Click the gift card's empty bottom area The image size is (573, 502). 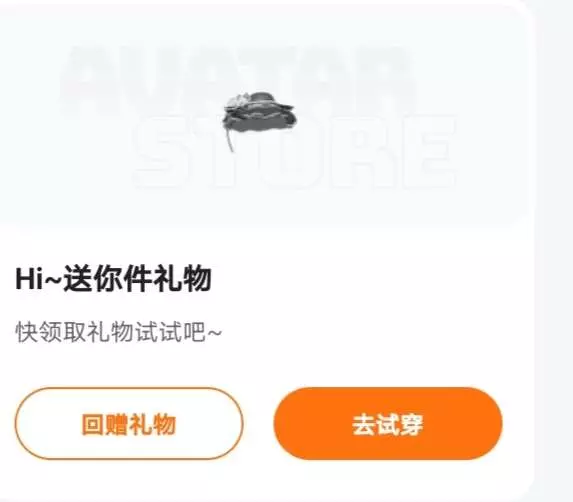point(263,479)
